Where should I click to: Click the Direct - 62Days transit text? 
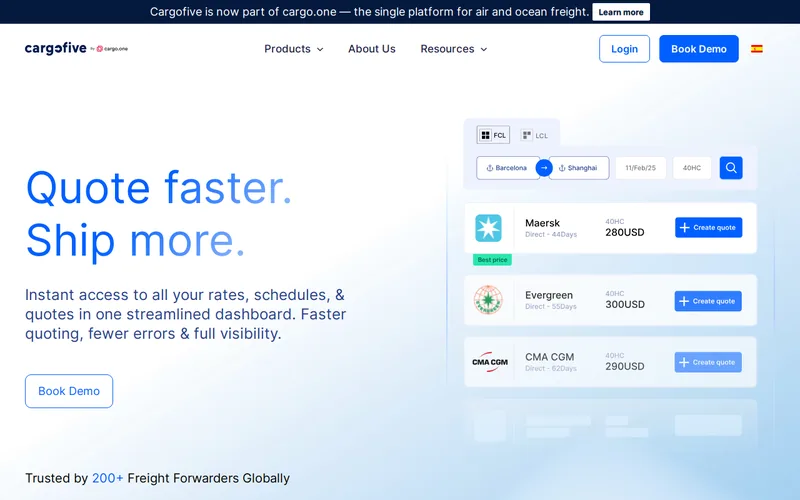coord(551,368)
